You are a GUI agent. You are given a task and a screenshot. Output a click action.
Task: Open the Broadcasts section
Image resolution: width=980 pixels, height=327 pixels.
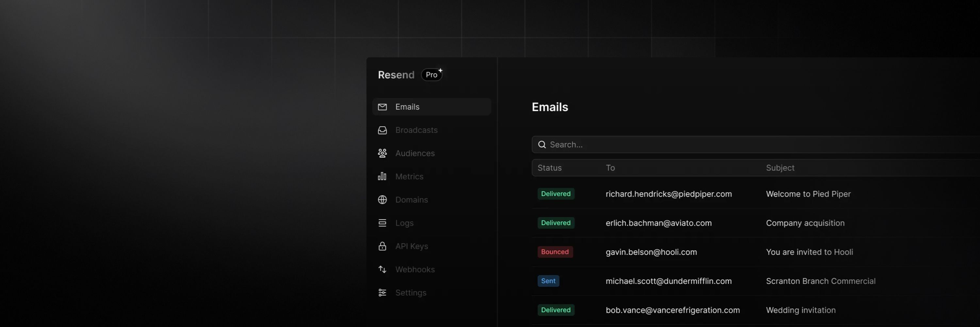(432, 130)
